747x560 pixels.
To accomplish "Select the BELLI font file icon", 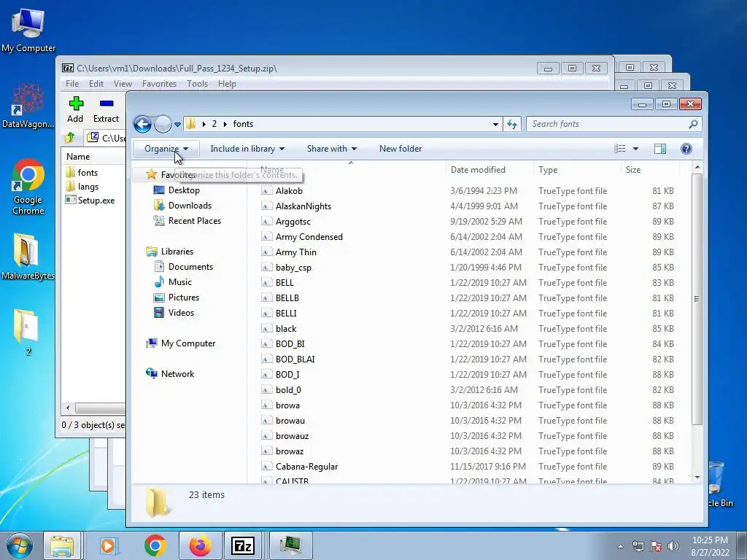I will [266, 314].
